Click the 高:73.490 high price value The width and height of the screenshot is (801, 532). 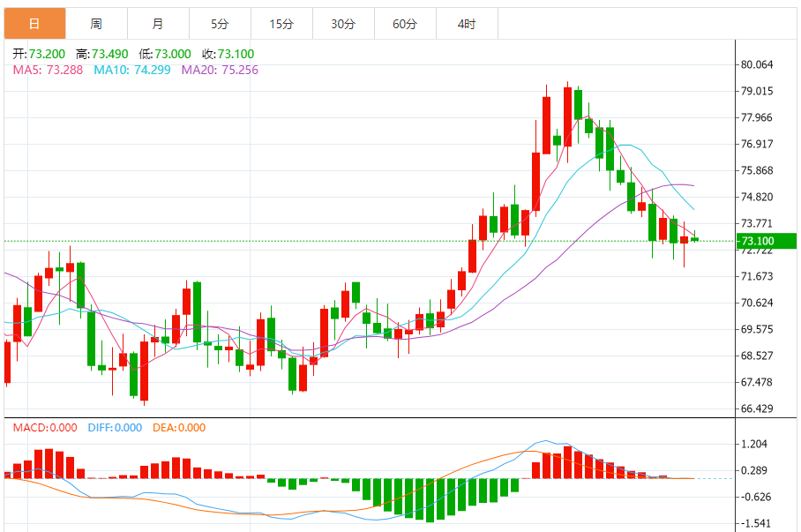click(101, 54)
